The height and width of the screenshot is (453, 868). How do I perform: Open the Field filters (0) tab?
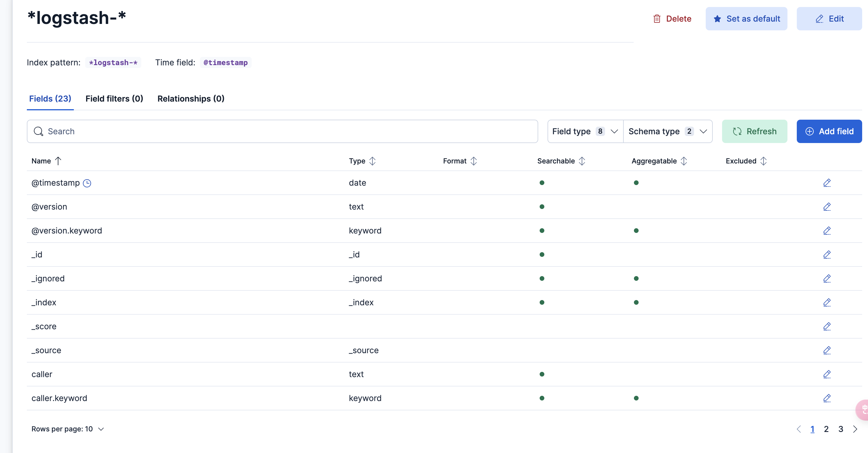click(x=114, y=98)
